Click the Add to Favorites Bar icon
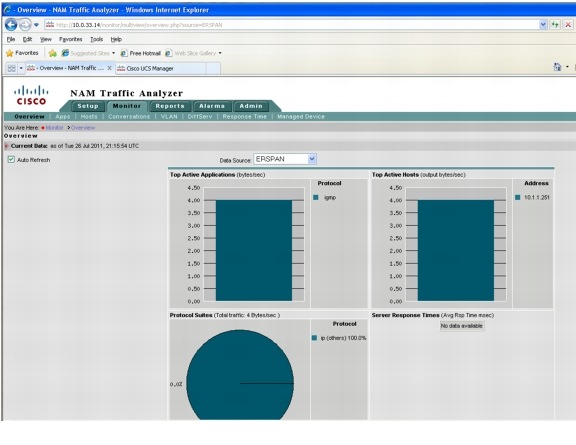Image resolution: width=576 pixels, height=445 pixels. point(53,53)
